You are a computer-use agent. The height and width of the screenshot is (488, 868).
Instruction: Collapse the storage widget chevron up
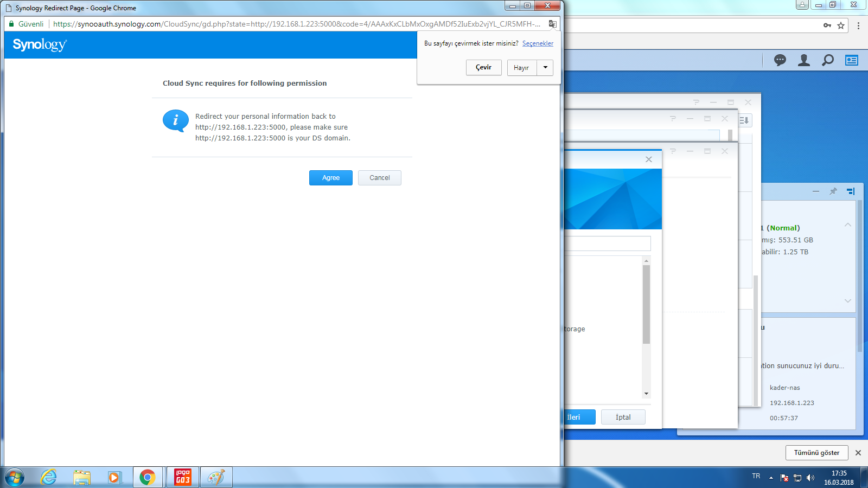[x=847, y=225]
